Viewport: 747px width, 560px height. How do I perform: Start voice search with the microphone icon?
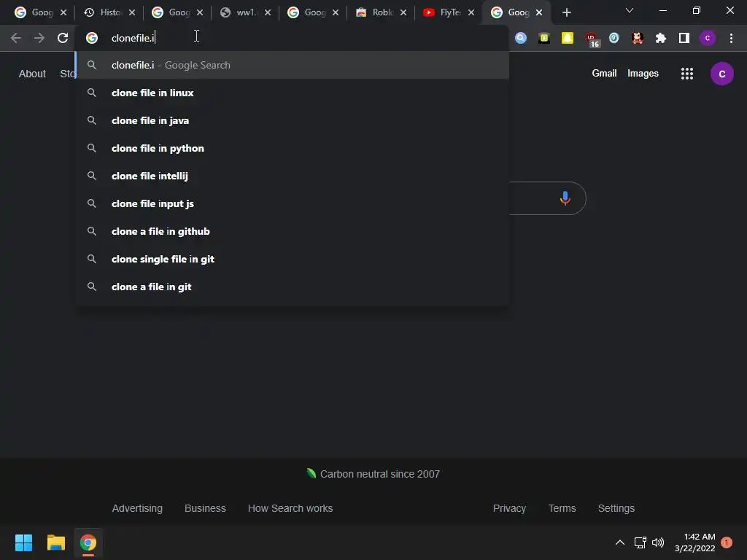(x=565, y=198)
